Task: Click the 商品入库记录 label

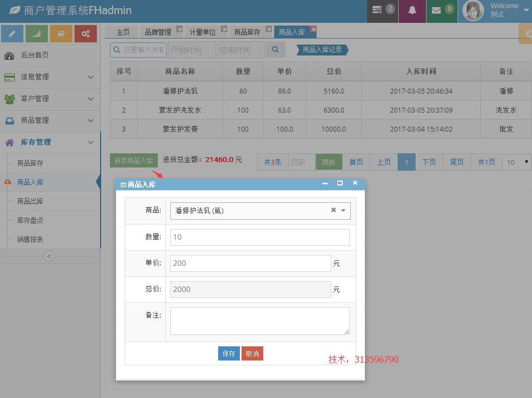Action: click(323, 50)
